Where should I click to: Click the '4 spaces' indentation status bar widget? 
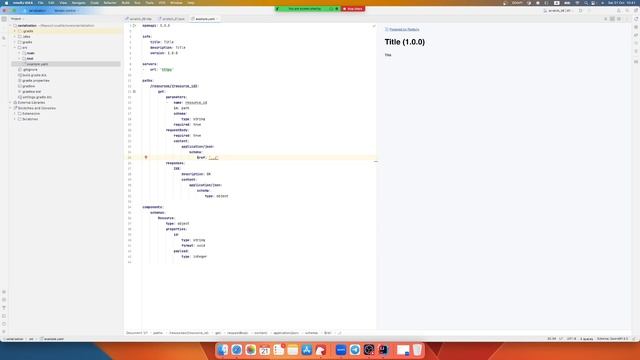pyautogui.click(x=587, y=339)
